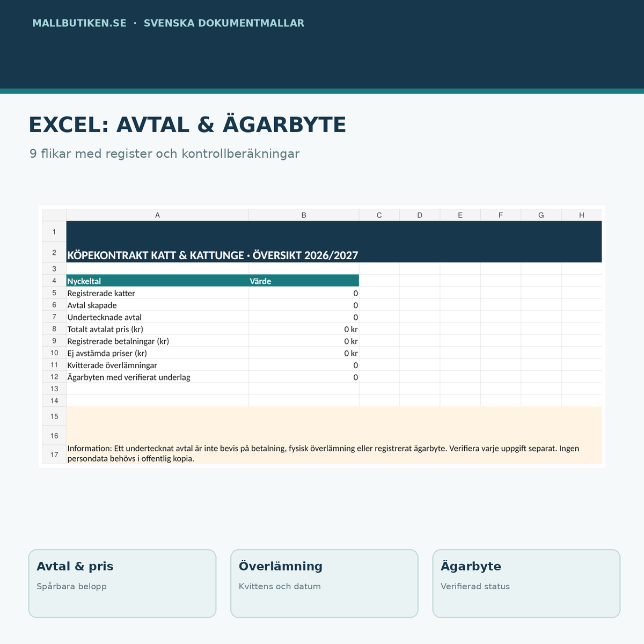The height and width of the screenshot is (644, 644).
Task: Select the 'Registrerade betalningar (kr)' cell
Action: point(157,341)
